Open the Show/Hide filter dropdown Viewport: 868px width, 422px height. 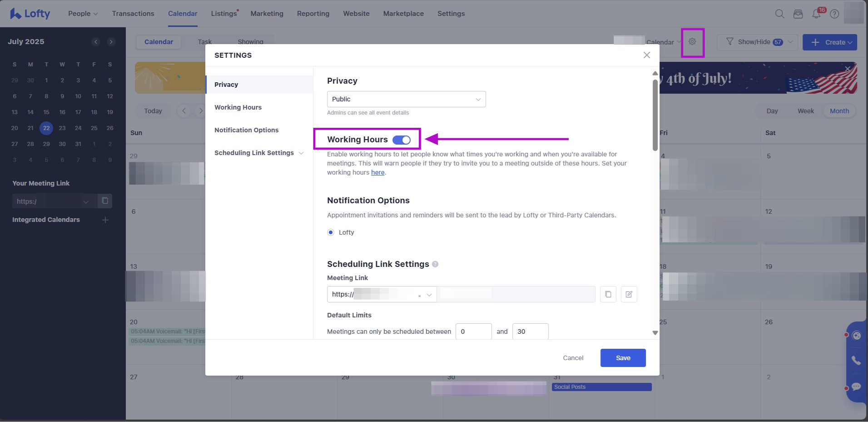pos(757,42)
